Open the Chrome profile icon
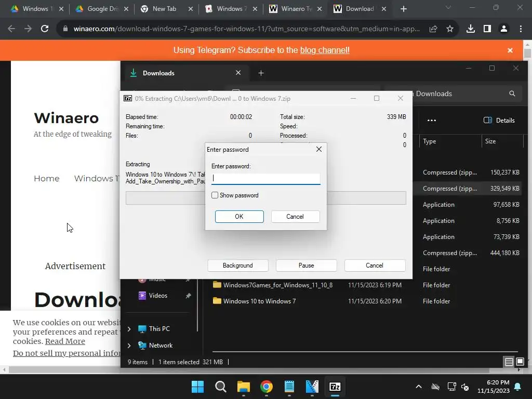Viewport: 532px width, 399px height. point(504,29)
